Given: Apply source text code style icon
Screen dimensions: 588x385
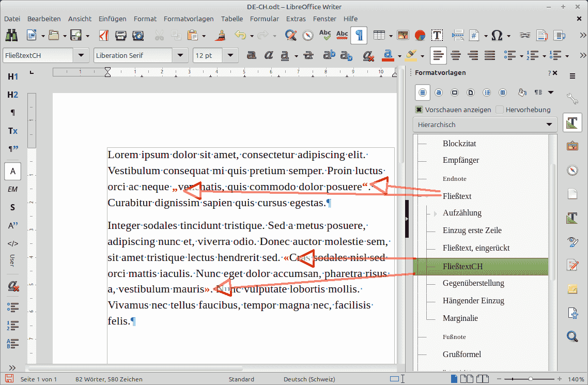Looking at the screenshot, I should [13, 244].
